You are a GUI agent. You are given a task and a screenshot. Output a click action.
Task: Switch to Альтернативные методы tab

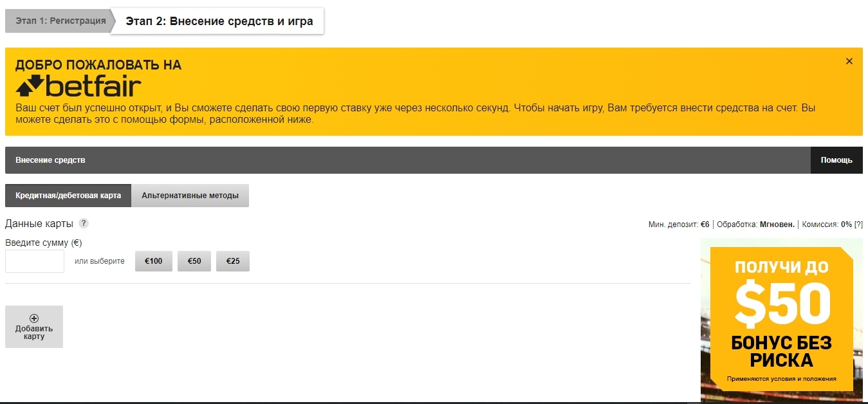point(190,196)
